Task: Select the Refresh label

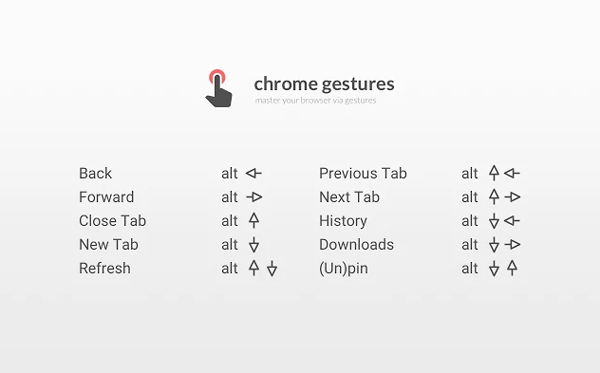Action: [x=104, y=268]
